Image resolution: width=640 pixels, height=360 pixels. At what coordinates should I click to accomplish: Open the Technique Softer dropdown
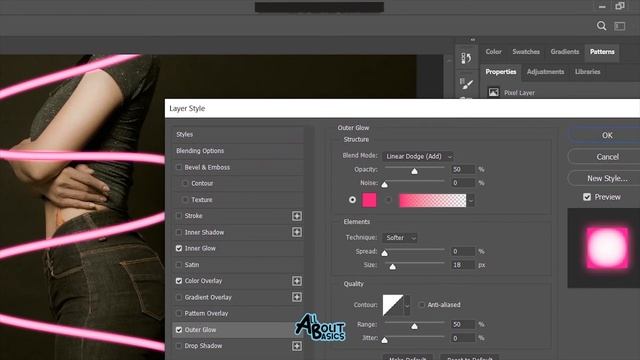(400, 238)
